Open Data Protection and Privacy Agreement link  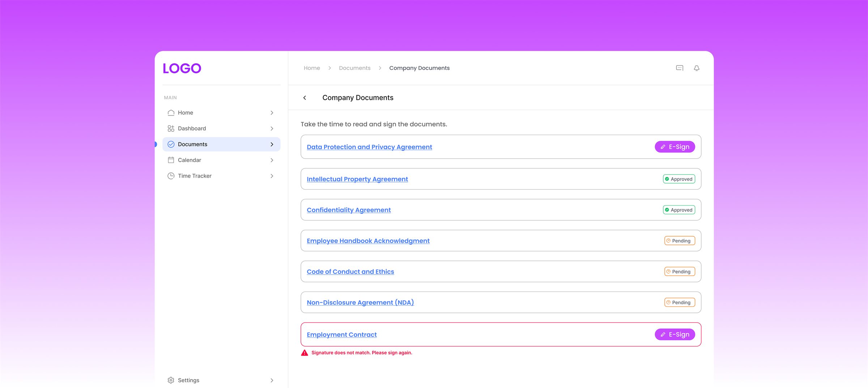point(369,147)
